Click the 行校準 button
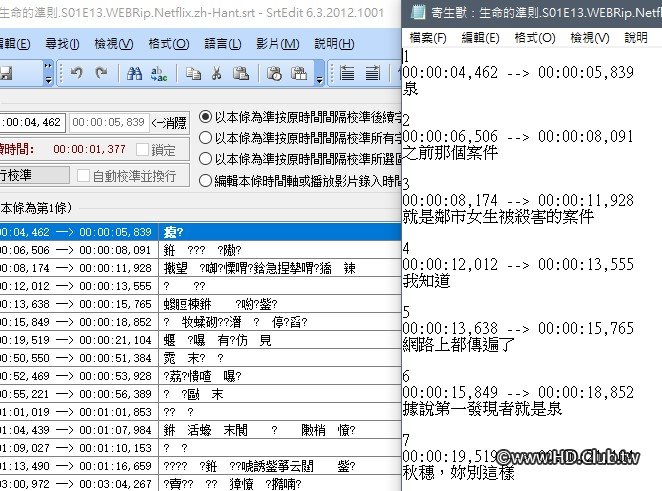The image size is (662, 491). tap(34, 175)
